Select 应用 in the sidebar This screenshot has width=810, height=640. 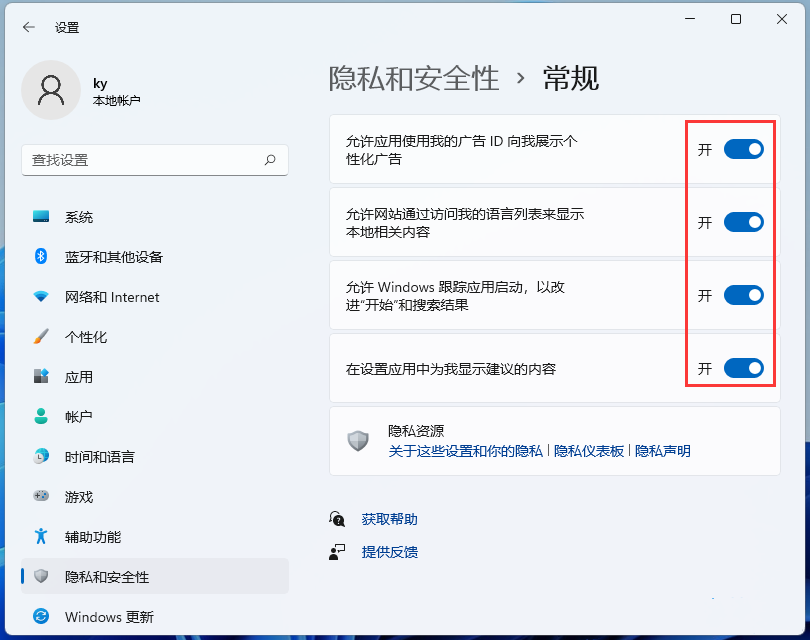click(155, 377)
